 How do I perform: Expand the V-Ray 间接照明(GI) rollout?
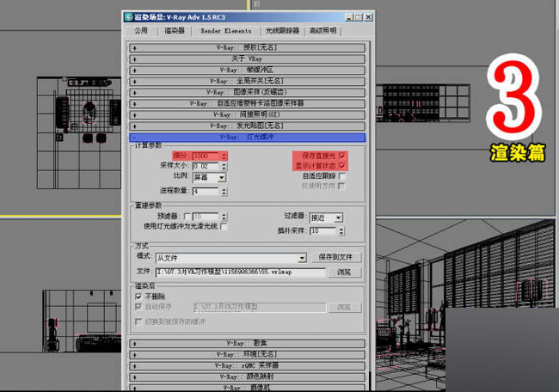pyautogui.click(x=247, y=114)
